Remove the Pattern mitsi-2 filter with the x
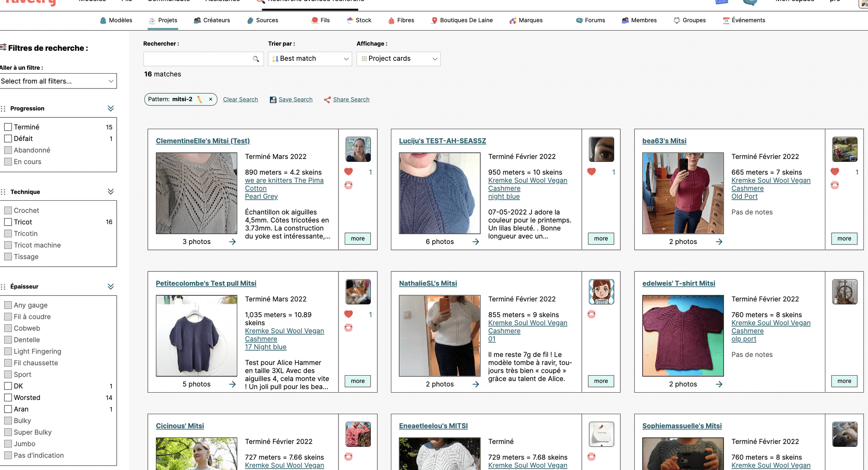 (x=210, y=99)
